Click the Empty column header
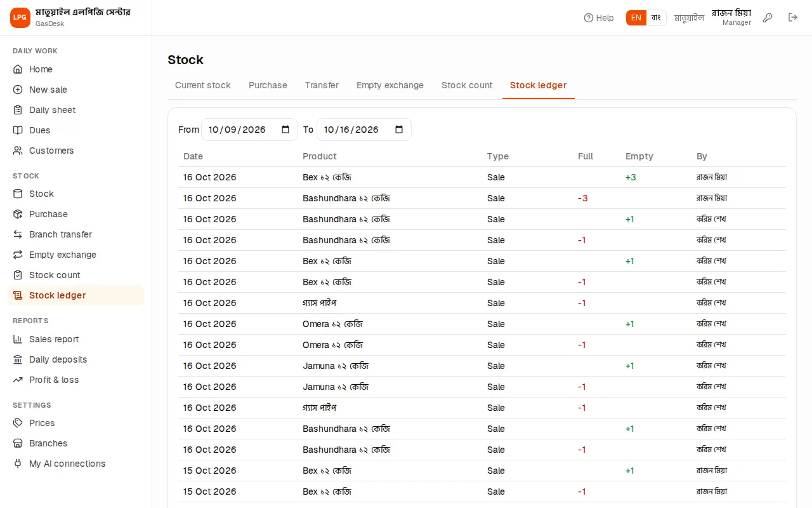The width and height of the screenshot is (812, 508). 639,156
